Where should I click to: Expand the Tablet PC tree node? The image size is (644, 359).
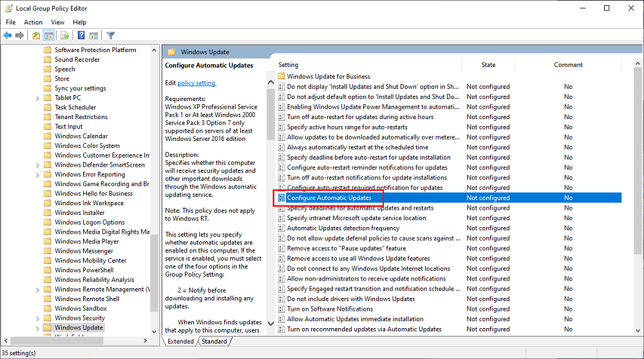click(37, 98)
